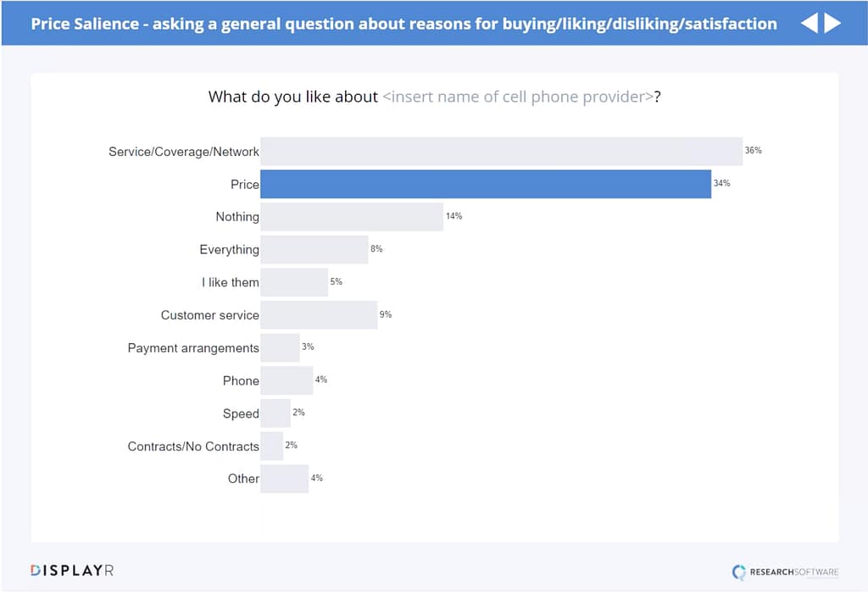Click the Speed bar
The image size is (868, 593).
(275, 413)
